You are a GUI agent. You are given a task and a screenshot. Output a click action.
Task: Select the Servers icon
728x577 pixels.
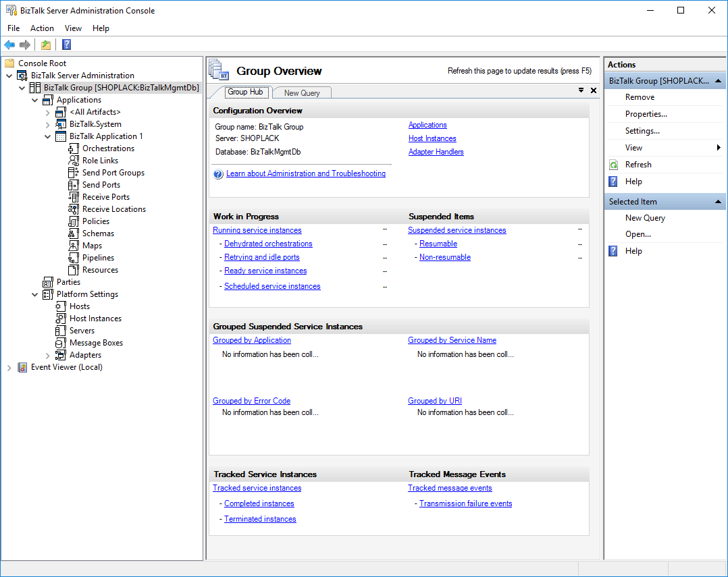[60, 331]
